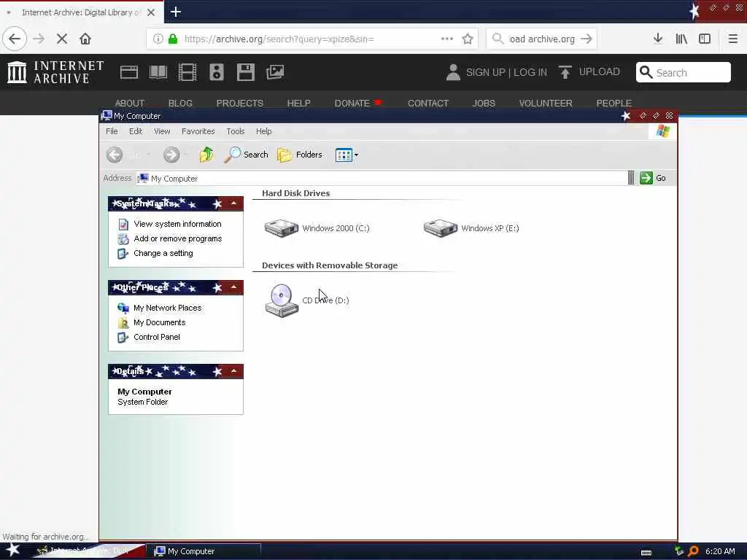
Task: Click Back button in My Computer toolbar
Action: coord(115,155)
